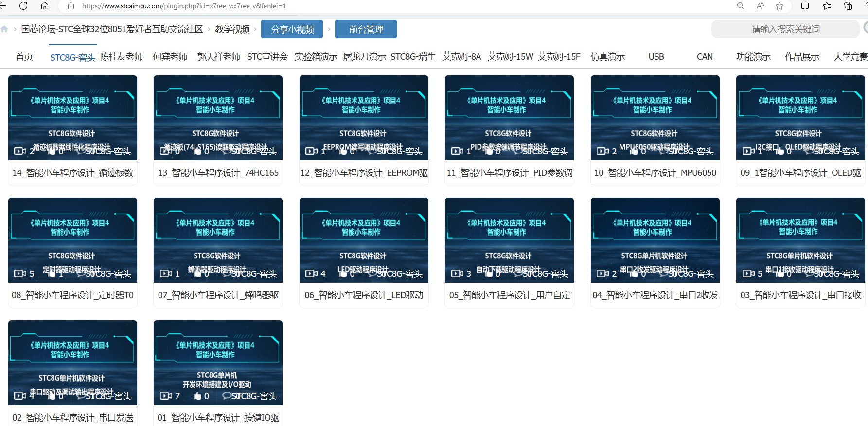Like icon on the 04_串口2收发 video card

tap(635, 273)
